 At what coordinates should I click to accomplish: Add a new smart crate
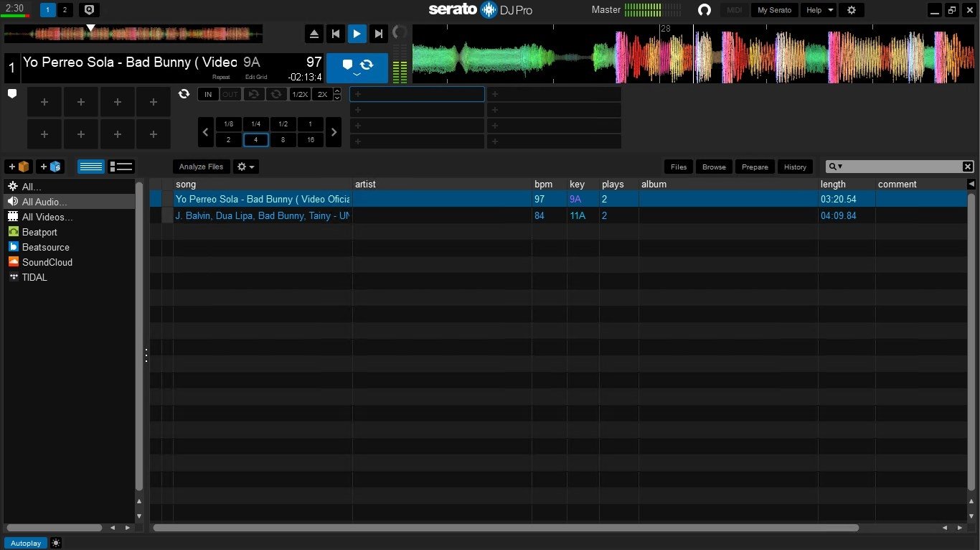point(50,167)
